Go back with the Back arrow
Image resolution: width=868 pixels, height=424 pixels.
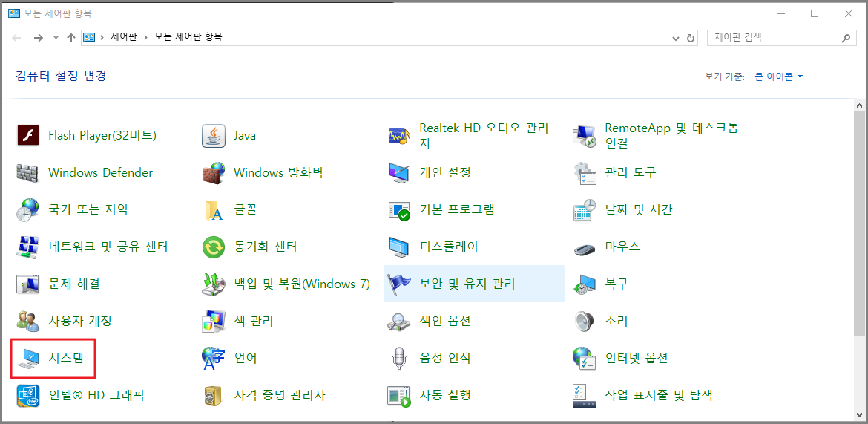16,39
